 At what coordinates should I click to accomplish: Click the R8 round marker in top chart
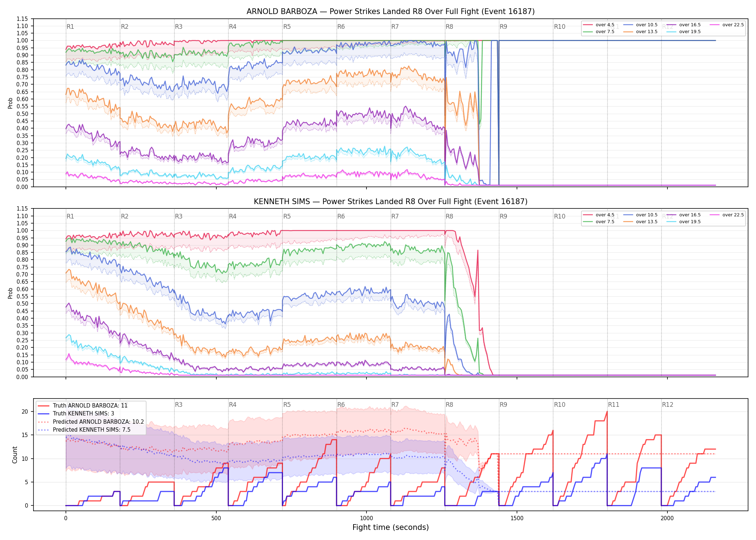click(449, 27)
